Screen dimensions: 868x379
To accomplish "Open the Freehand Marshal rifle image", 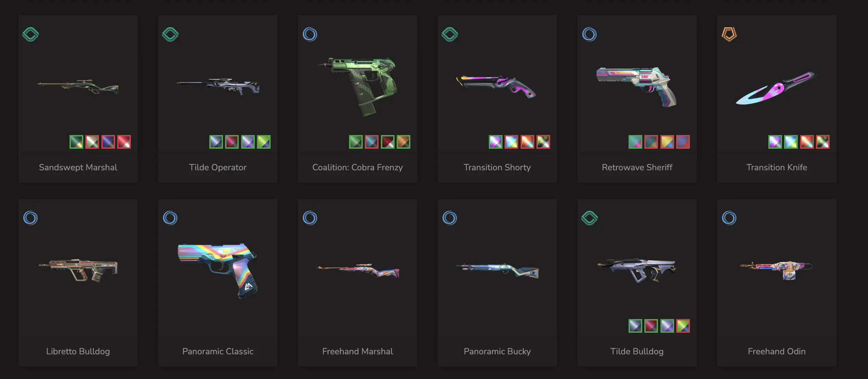I will [358, 270].
